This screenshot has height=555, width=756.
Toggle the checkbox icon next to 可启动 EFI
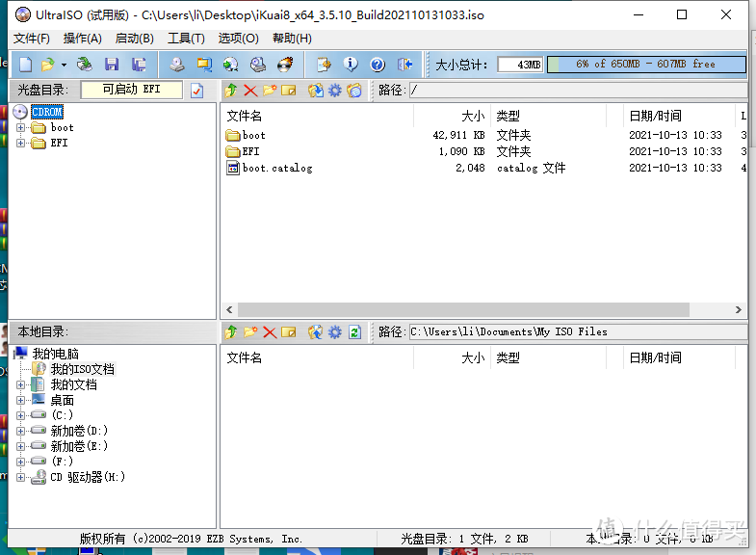[x=197, y=91]
